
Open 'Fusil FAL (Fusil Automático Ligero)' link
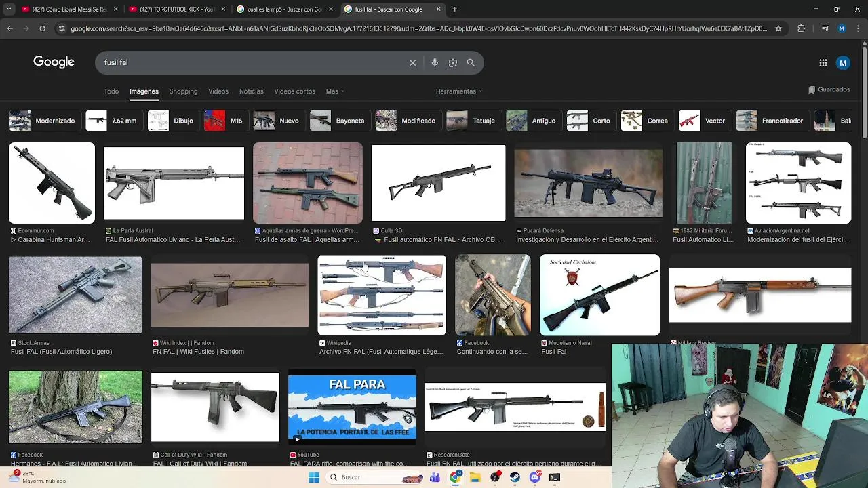[x=61, y=352]
